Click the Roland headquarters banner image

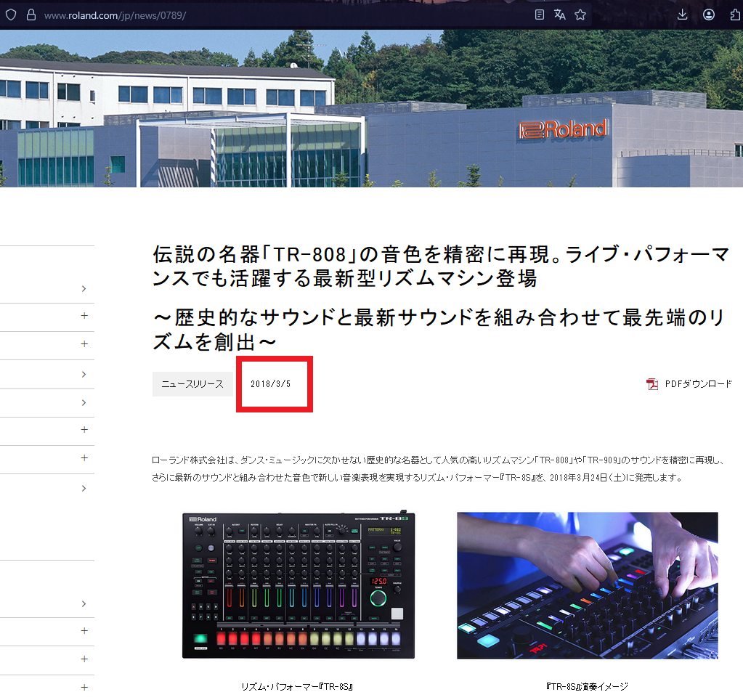click(x=372, y=108)
